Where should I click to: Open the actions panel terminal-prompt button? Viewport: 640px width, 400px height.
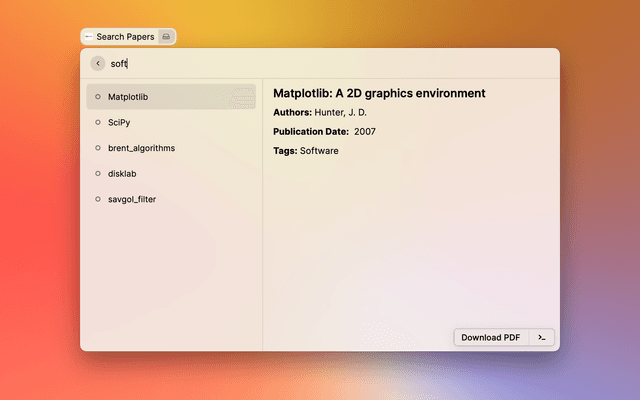click(x=541, y=338)
